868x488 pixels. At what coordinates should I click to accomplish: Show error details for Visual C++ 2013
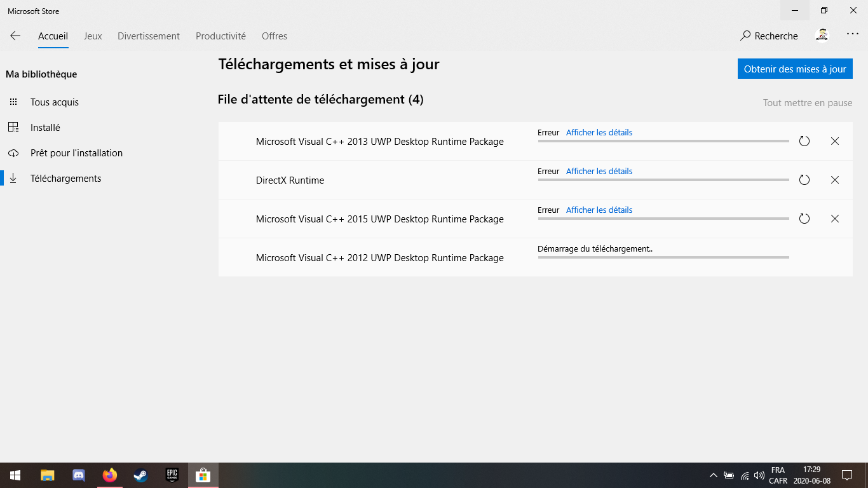coord(599,133)
